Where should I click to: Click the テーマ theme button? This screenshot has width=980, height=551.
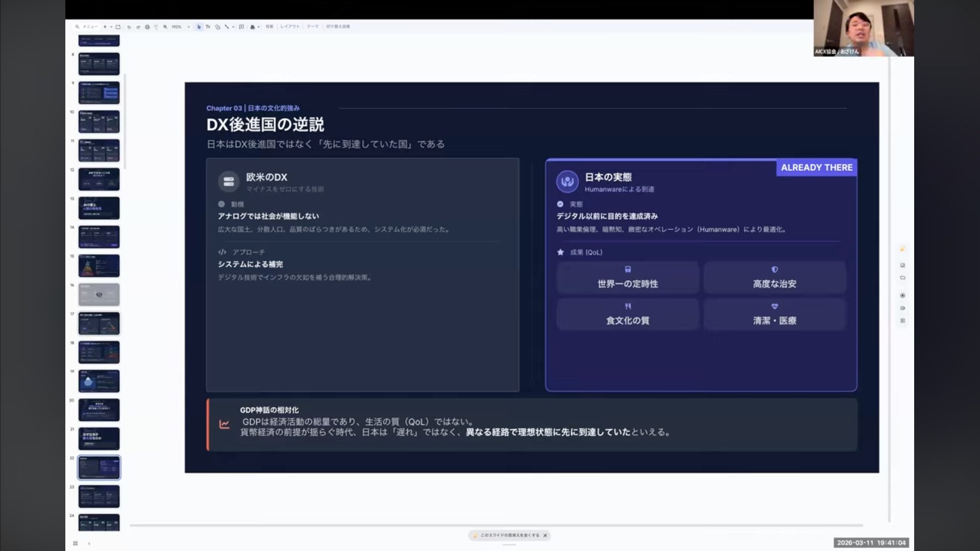pos(312,27)
